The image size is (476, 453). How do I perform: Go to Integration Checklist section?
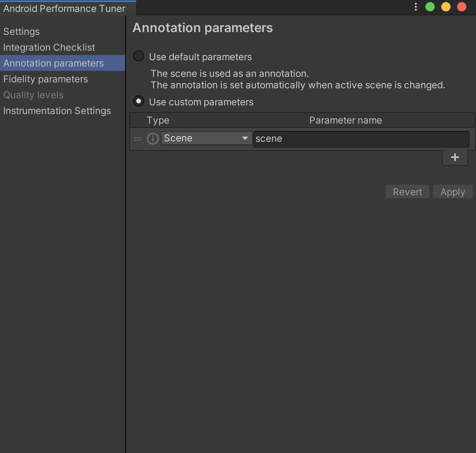click(49, 48)
